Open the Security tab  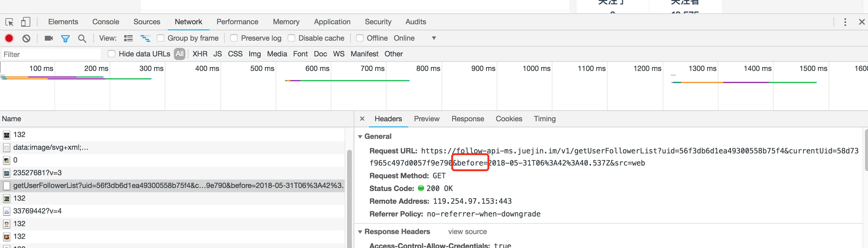pos(378,22)
